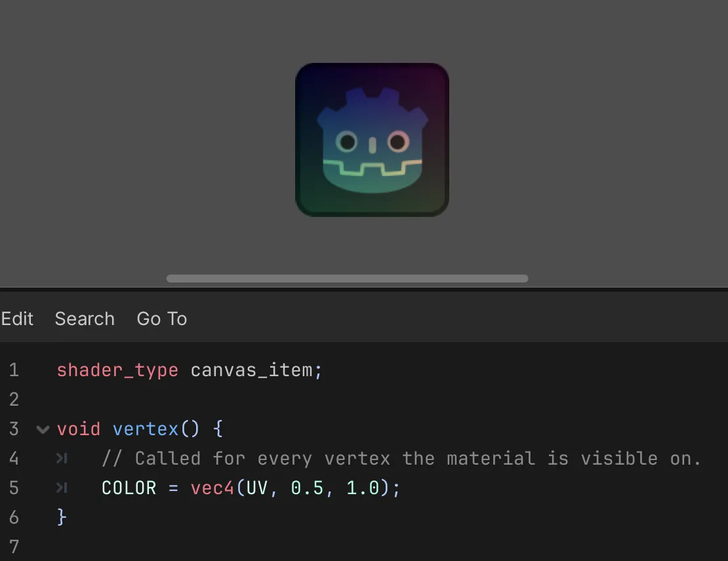Image resolution: width=728 pixels, height=561 pixels.
Task: Click line number 6 in the gutter
Action: pyautogui.click(x=14, y=517)
